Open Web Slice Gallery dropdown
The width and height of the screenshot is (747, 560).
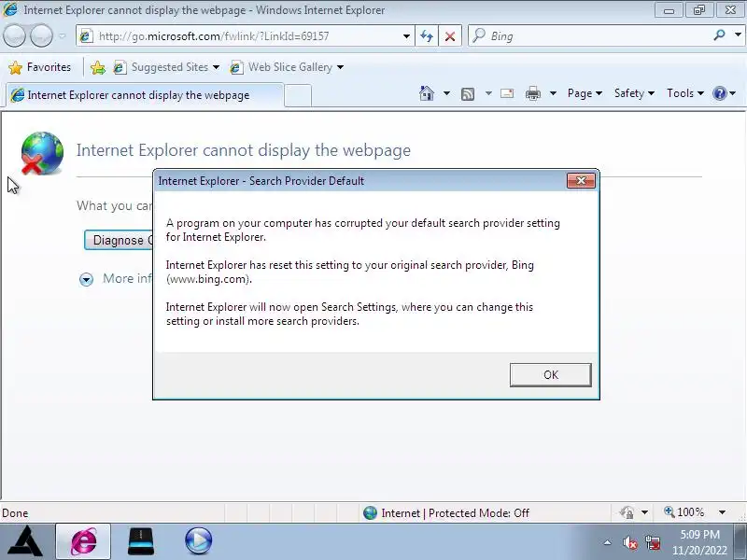tap(287, 67)
